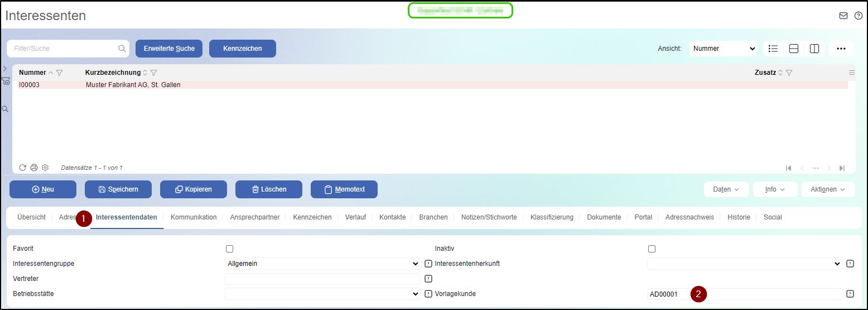Click the info icon next to Interessentengruppe
Image resolution: width=868 pixels, height=310 pixels.
[428, 264]
